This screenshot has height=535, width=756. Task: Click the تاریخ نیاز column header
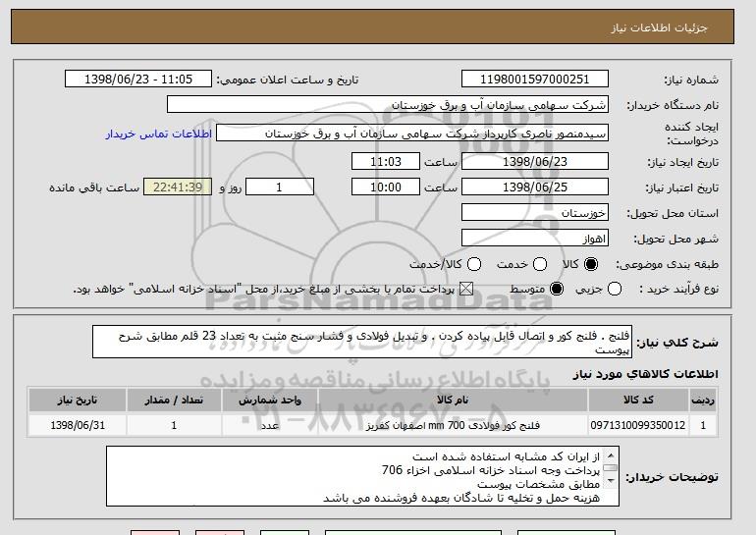[78, 401]
